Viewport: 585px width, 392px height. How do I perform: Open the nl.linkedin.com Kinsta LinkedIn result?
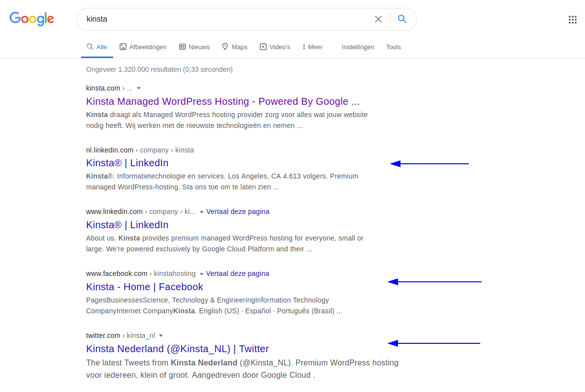point(127,163)
